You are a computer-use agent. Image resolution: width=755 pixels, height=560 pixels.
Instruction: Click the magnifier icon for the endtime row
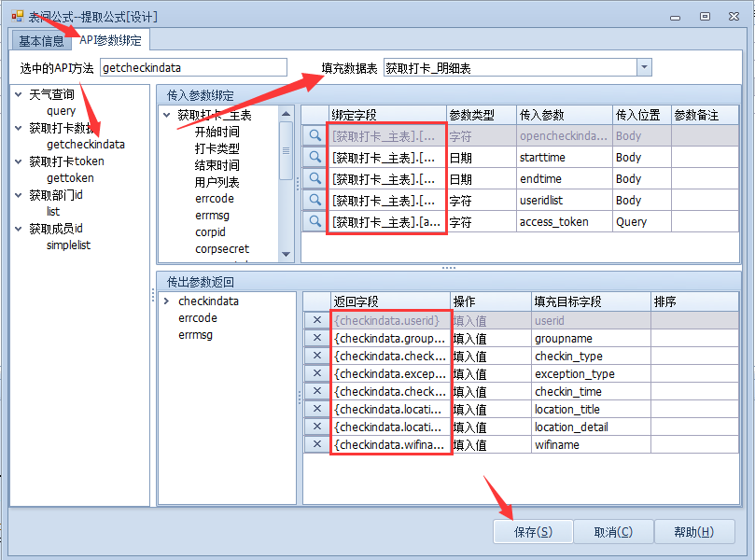pos(315,179)
